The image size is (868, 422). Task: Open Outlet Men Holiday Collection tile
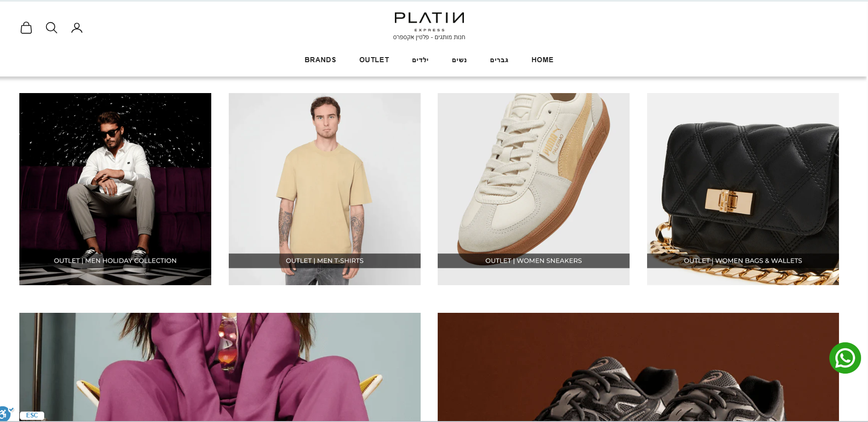click(x=115, y=189)
